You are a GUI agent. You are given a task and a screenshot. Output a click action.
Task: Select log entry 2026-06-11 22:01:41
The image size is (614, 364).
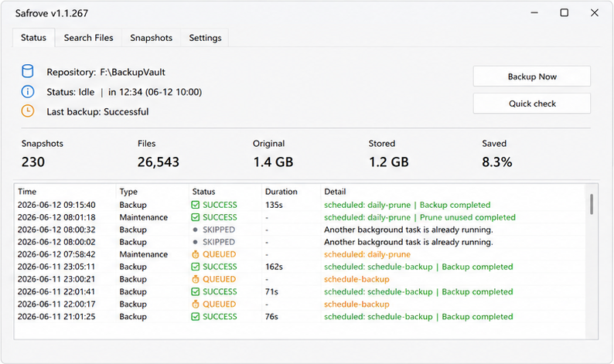300,291
